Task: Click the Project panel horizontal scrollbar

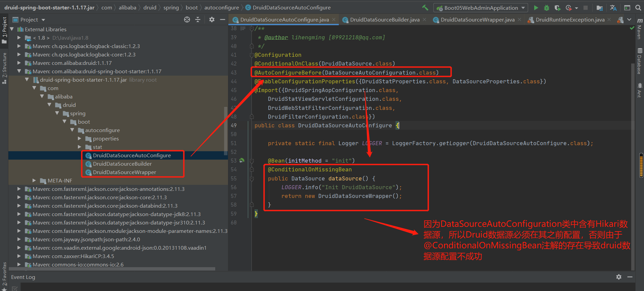Action: pyautogui.click(x=112, y=269)
